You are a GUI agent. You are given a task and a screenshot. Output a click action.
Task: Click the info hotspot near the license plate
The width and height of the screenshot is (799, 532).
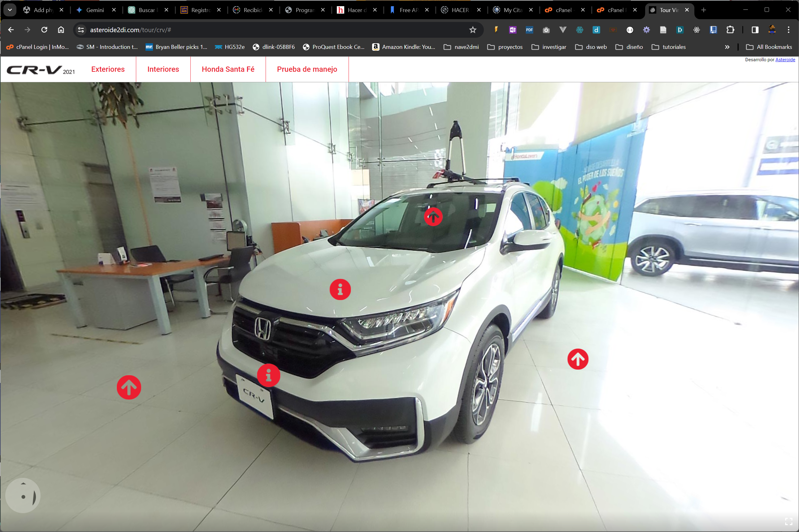point(268,375)
